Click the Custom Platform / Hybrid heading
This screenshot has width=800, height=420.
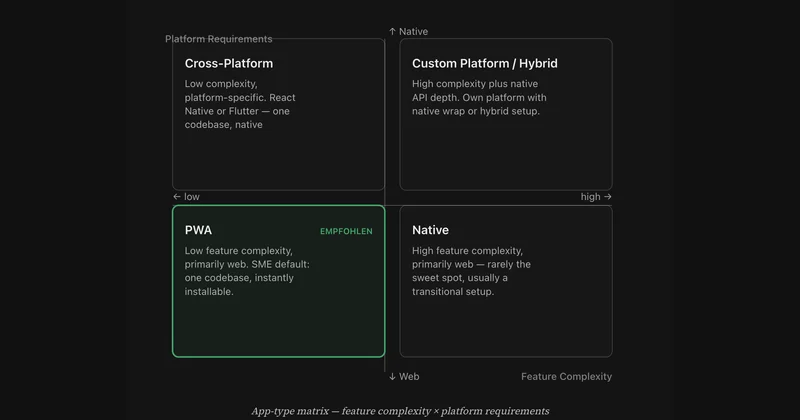(x=485, y=63)
